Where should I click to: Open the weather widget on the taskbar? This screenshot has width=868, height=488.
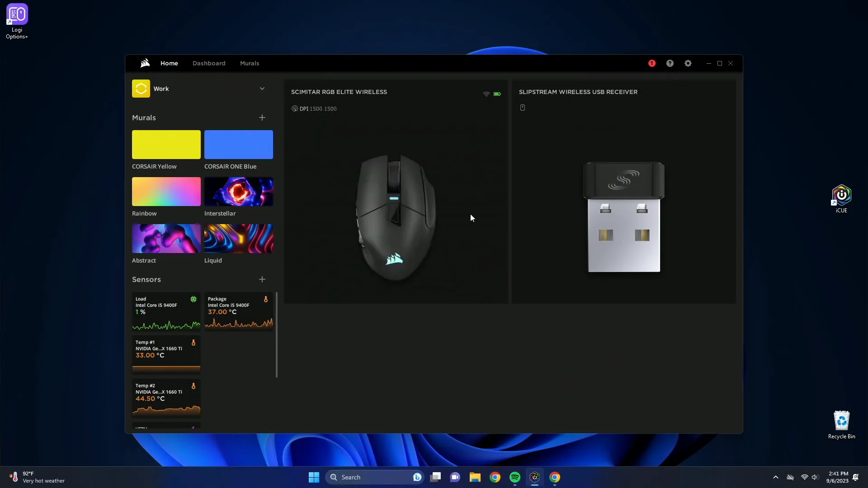click(37, 477)
